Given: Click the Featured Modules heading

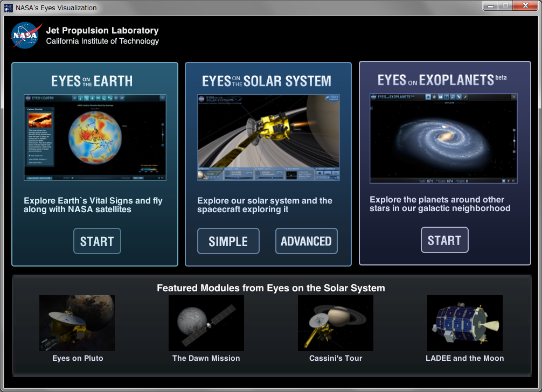Looking at the screenshot, I should [271, 288].
